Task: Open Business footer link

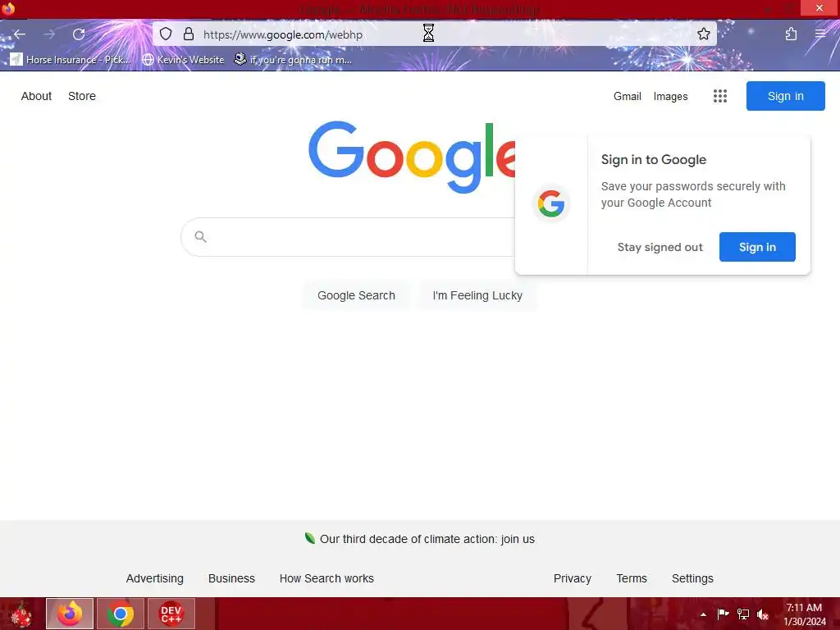Action: [231, 578]
